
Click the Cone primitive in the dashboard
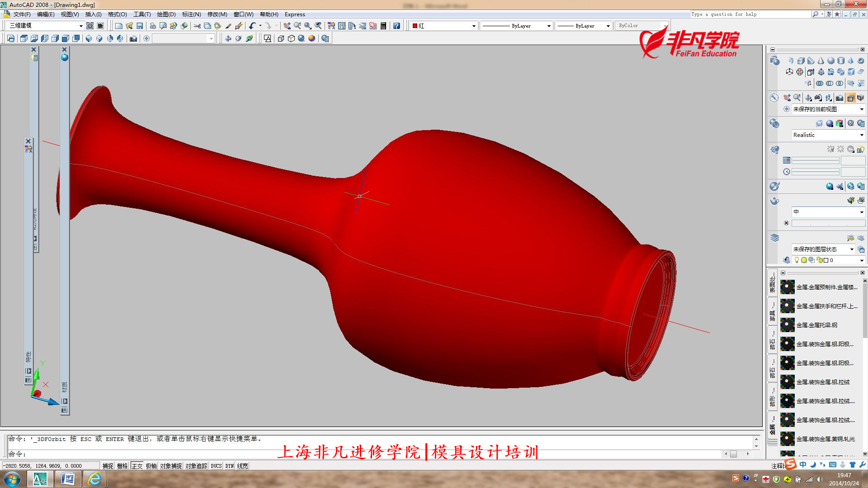821,61
